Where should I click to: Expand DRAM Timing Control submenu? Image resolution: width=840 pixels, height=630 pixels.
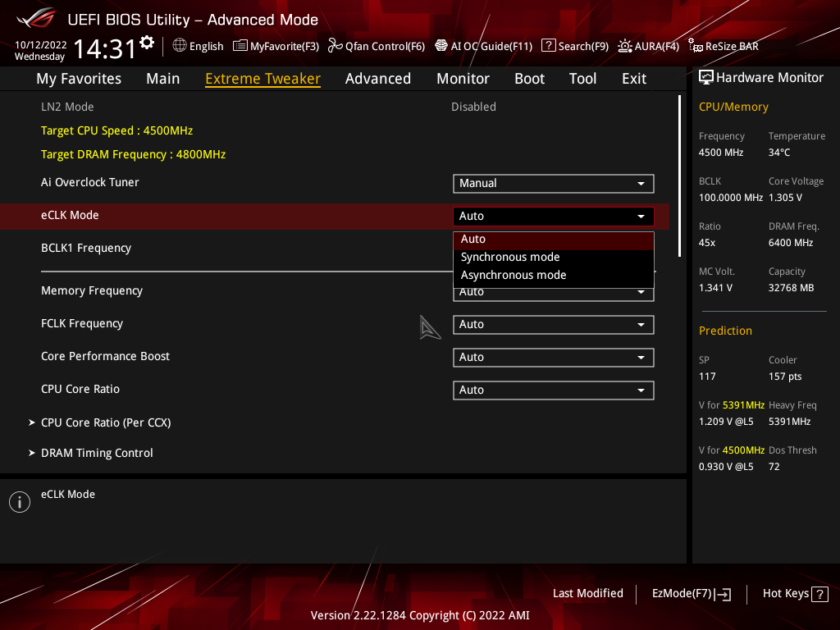[x=97, y=453]
